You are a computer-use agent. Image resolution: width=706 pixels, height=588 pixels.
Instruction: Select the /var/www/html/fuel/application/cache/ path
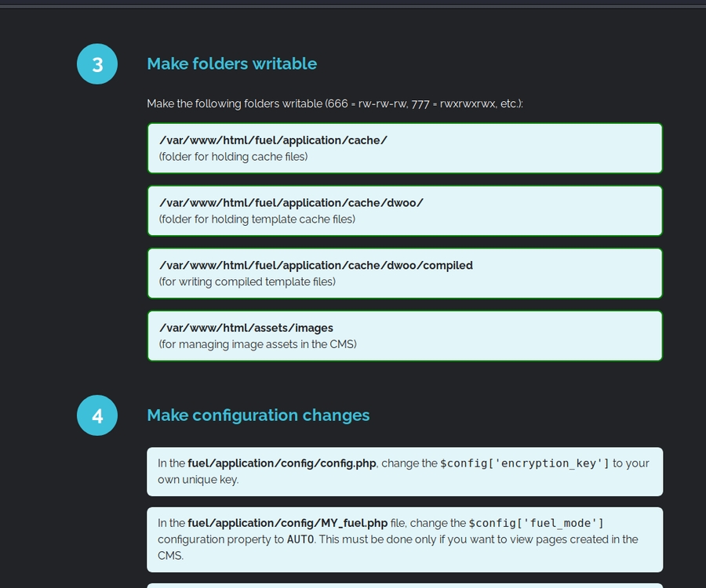click(x=273, y=140)
